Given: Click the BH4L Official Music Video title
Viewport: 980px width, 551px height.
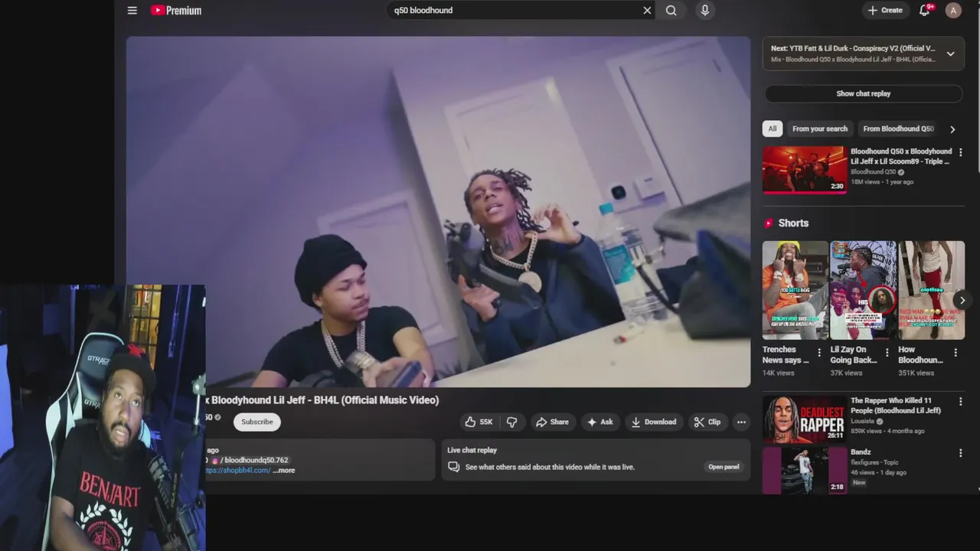Looking at the screenshot, I should point(322,400).
